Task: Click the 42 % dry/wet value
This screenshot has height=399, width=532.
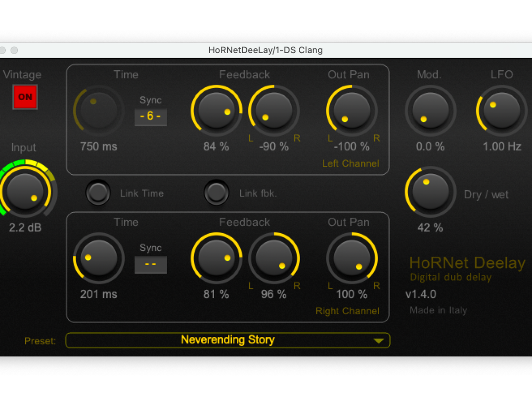Action: [430, 228]
